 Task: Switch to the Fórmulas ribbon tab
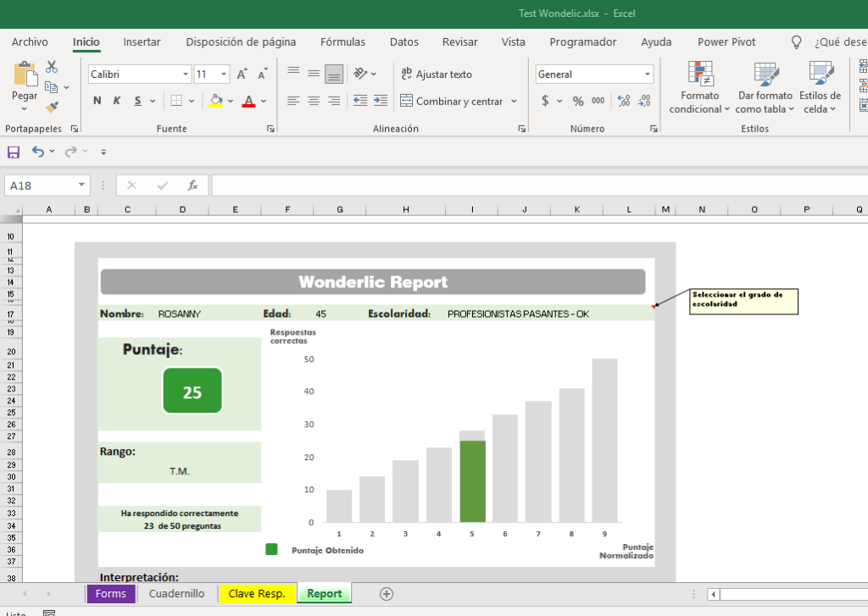(x=342, y=42)
